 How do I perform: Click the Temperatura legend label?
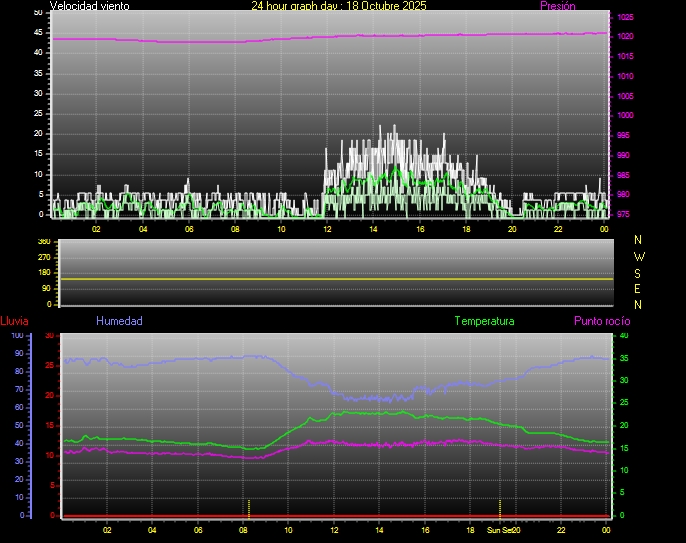point(484,321)
